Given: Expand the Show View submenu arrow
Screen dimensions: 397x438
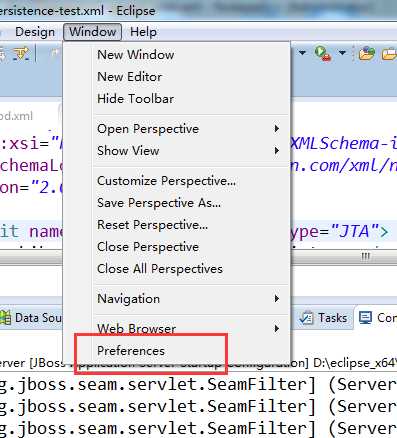Looking at the screenshot, I should (x=276, y=151).
